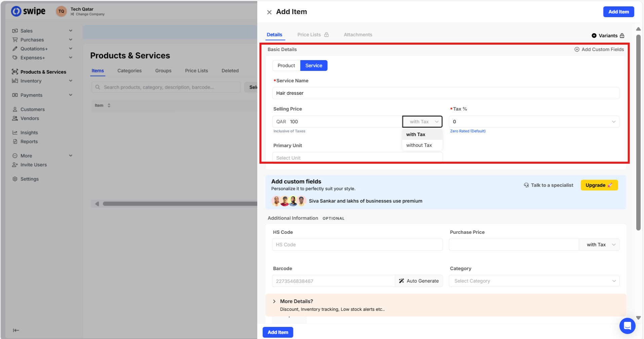644x339 pixels.
Task: Click the Variants plus icon
Action: click(594, 36)
